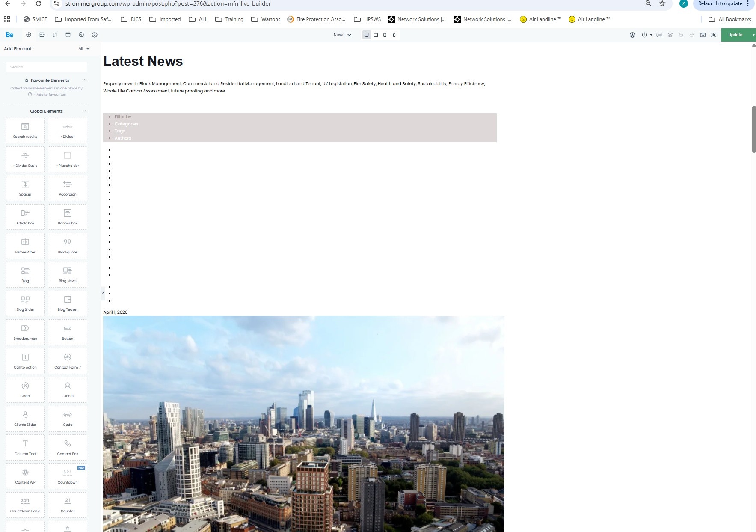Click the Categories filter link
The width and height of the screenshot is (756, 532).
126,124
